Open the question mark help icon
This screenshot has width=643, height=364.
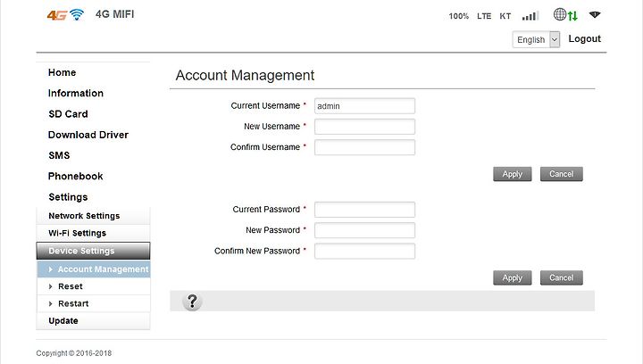[192, 302]
